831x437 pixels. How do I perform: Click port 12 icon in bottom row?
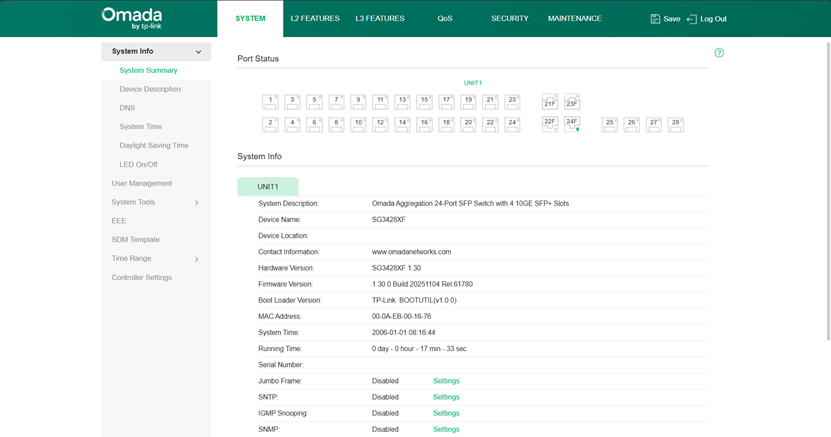click(380, 124)
